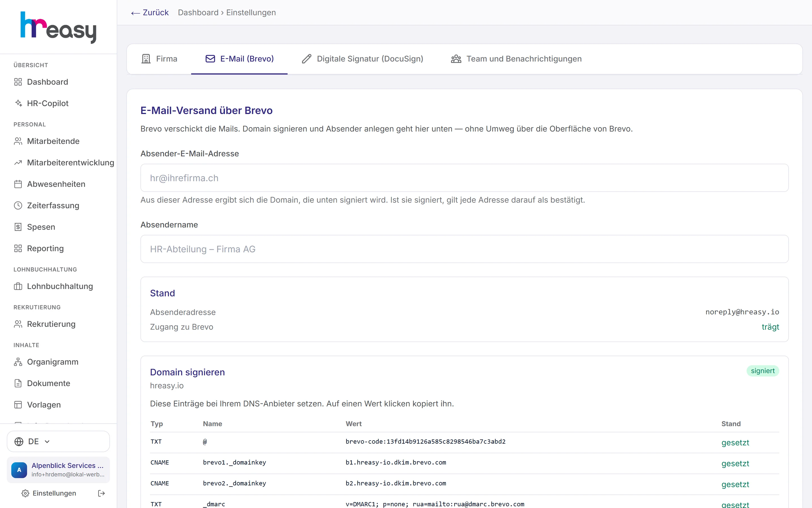
Task: Open Team und Benachrichtigungen tab
Action: [516, 59]
